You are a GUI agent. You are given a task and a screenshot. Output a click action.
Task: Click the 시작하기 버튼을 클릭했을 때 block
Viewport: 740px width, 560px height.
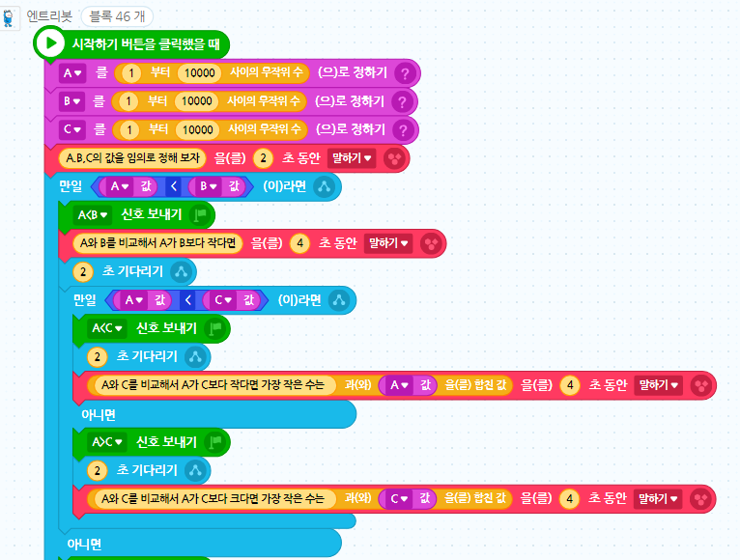(x=132, y=44)
